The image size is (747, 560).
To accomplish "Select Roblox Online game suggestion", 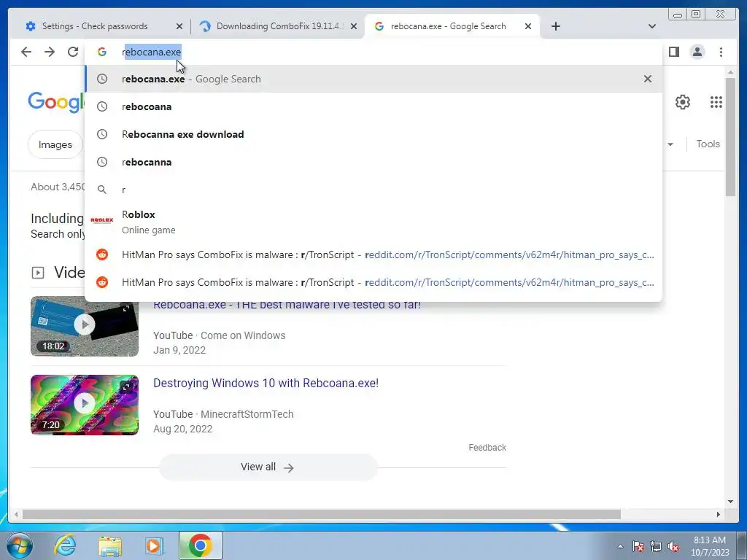I will (x=373, y=222).
